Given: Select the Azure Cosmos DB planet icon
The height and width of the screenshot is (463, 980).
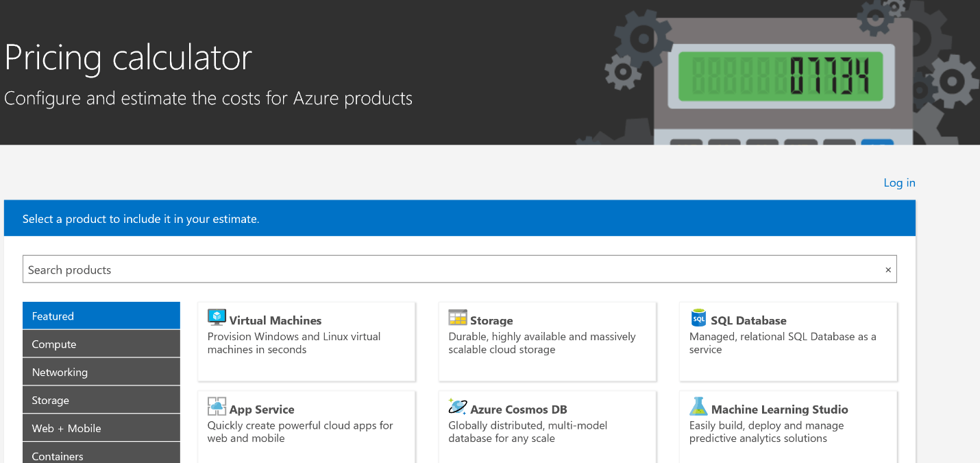Looking at the screenshot, I should tap(457, 407).
